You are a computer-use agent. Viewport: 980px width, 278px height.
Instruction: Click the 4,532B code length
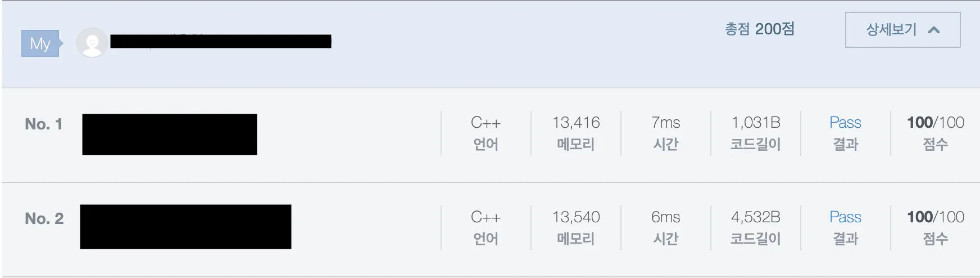point(755,217)
